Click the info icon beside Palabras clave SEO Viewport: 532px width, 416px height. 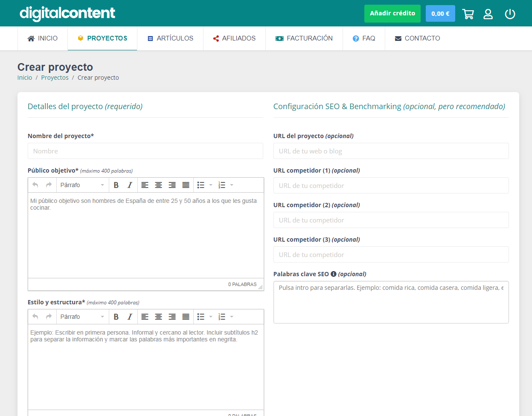[x=334, y=274]
